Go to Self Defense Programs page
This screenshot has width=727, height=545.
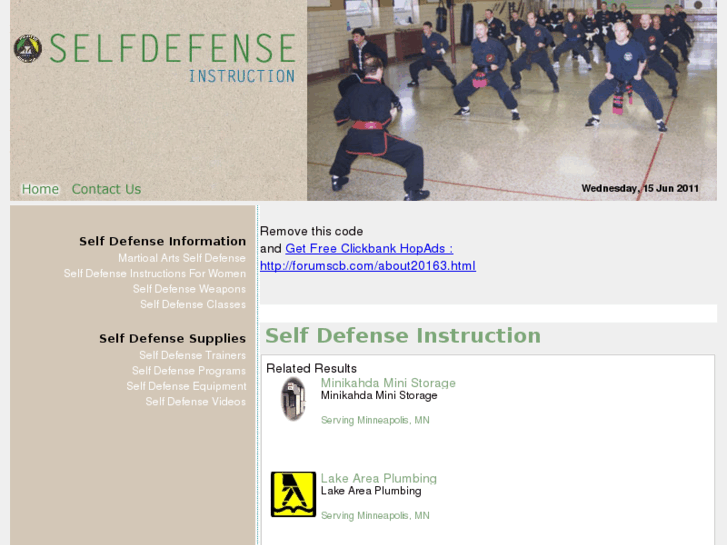[189, 371]
